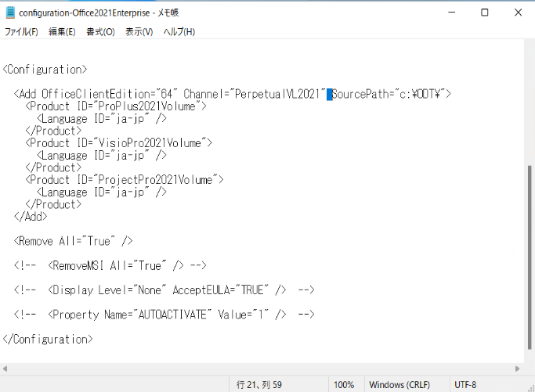Image resolution: width=535 pixels, height=392 pixels.
Task: Click the horizontal scrollbar left arrow
Action: 5,369
